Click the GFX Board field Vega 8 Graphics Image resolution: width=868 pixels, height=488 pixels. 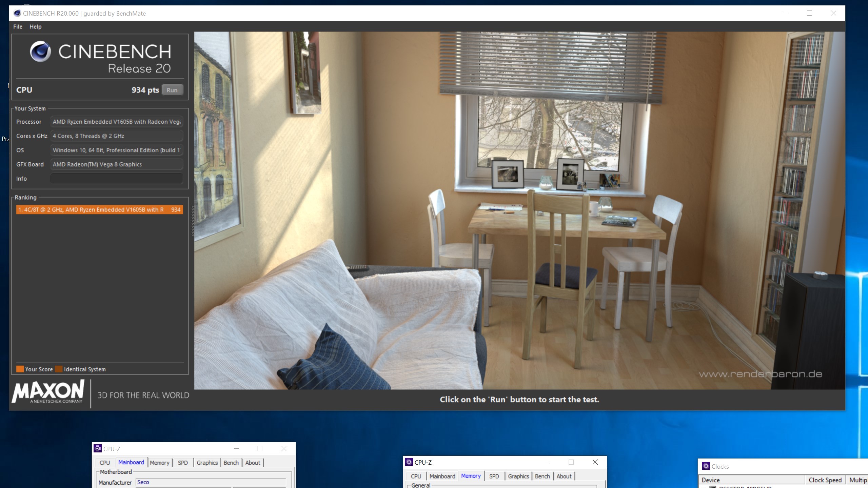pos(117,164)
